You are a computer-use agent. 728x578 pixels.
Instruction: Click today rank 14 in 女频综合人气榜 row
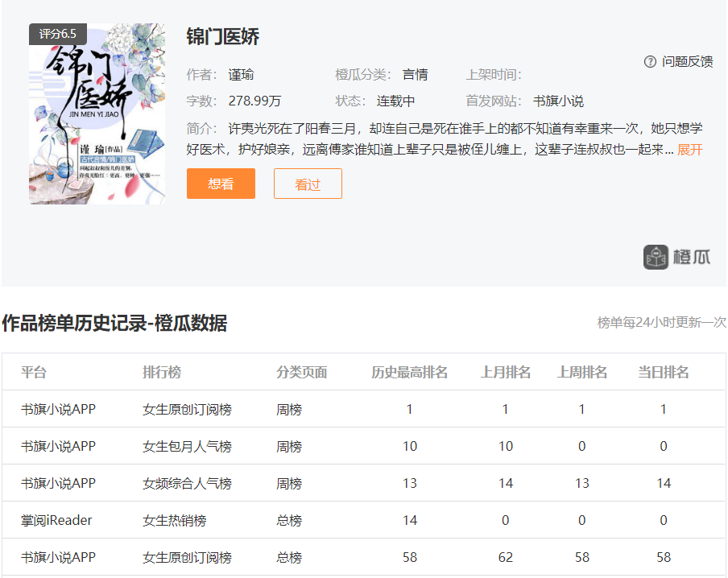click(x=664, y=484)
